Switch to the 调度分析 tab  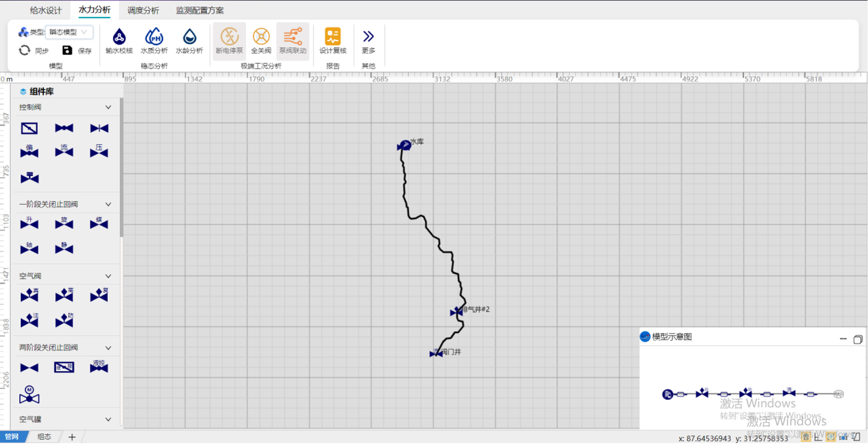[x=143, y=10]
